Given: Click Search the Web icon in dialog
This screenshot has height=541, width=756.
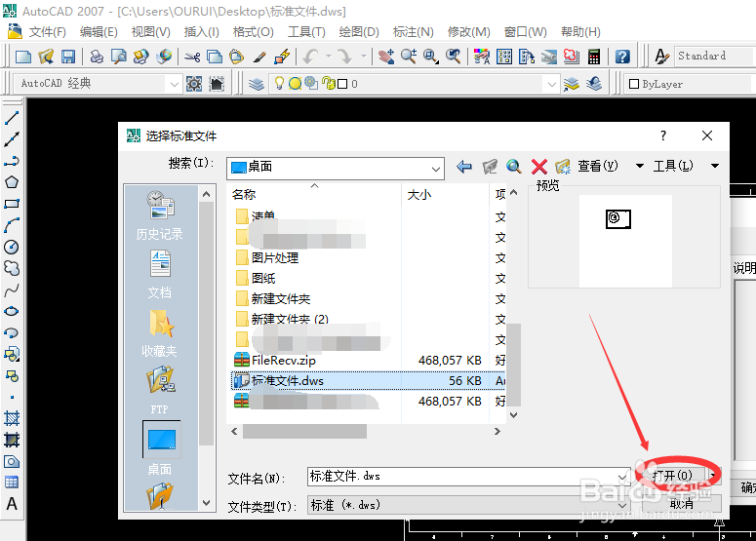Looking at the screenshot, I should pos(513,167).
